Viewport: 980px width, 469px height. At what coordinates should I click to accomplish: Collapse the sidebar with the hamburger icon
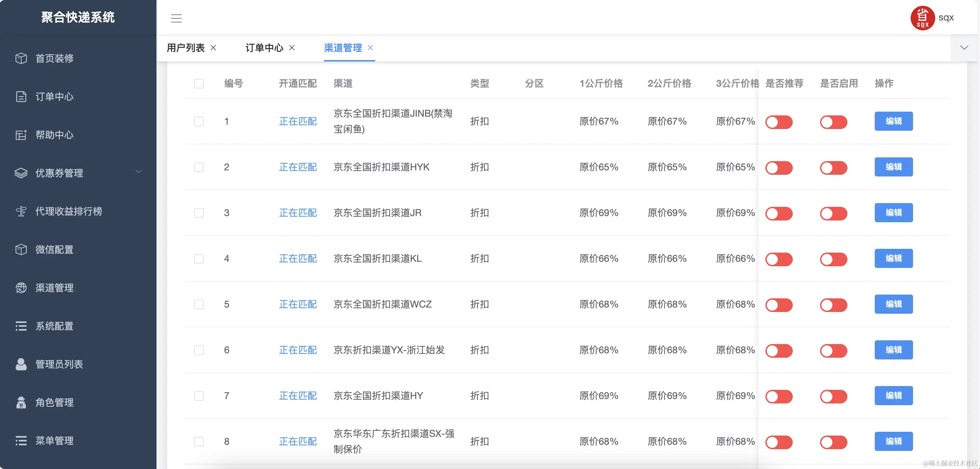point(176,18)
